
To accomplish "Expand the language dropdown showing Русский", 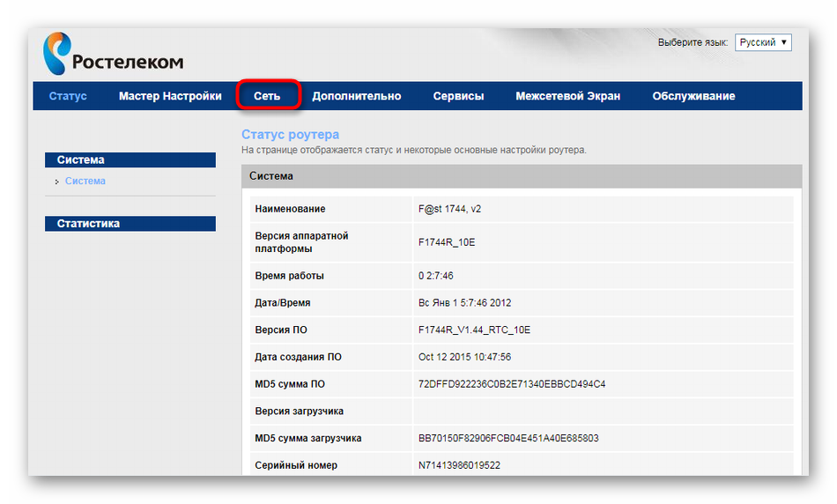I will point(763,42).
